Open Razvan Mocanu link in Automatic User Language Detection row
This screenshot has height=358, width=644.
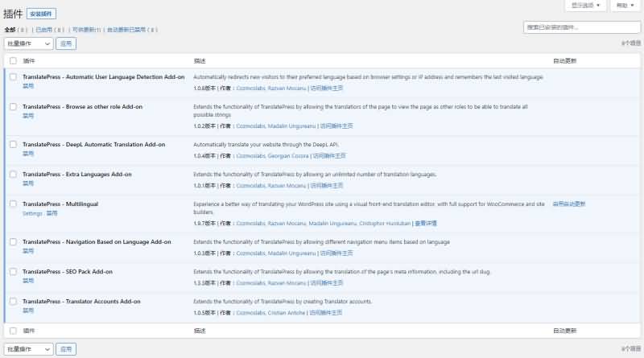(287, 88)
